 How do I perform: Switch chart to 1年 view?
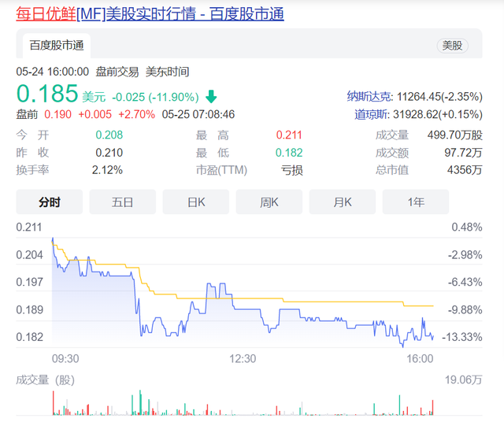[x=416, y=202]
